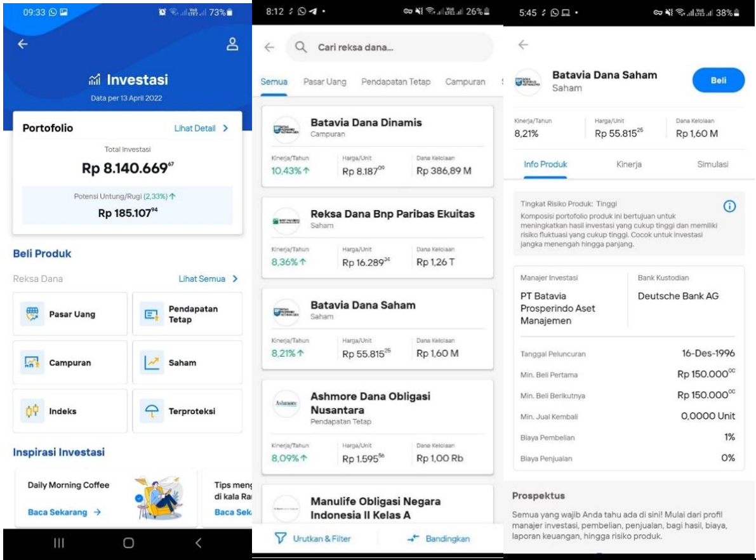The image size is (756, 560).
Task: Tap the Pasar Uang category icon
Action: click(30, 314)
